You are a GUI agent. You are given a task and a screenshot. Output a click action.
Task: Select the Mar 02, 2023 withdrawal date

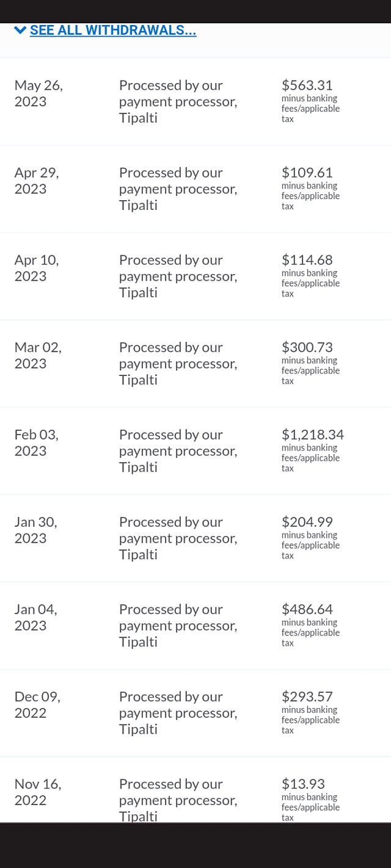coord(38,355)
